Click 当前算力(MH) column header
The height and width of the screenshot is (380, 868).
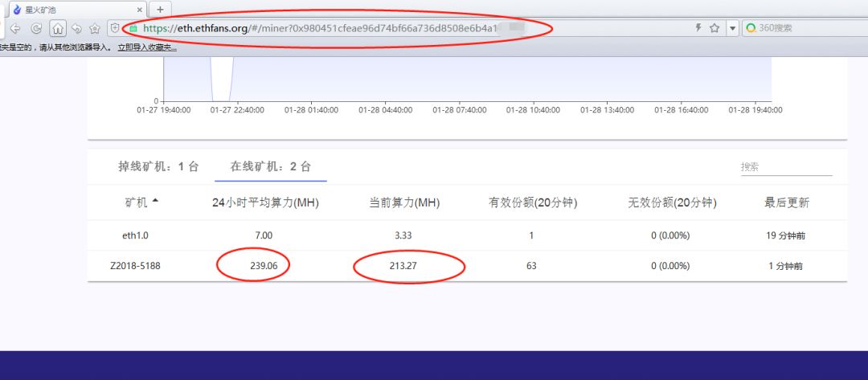pos(404,203)
